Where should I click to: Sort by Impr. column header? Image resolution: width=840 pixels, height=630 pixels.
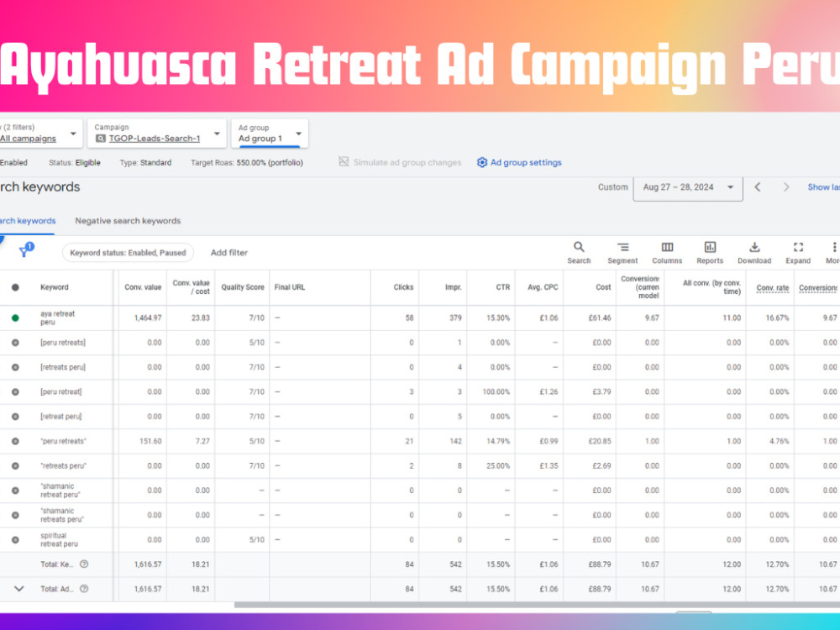point(454,287)
